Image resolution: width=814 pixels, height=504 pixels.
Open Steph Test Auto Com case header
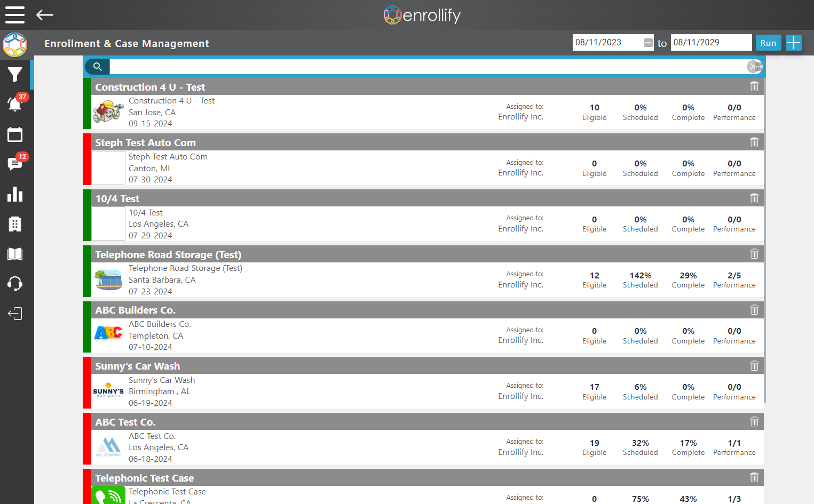click(428, 142)
